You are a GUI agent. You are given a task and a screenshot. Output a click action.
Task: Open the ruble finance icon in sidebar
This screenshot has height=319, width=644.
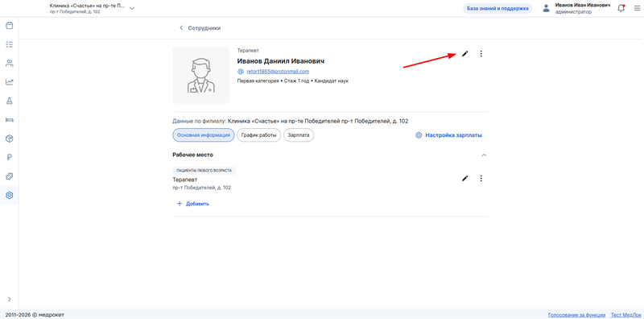pyautogui.click(x=9, y=157)
